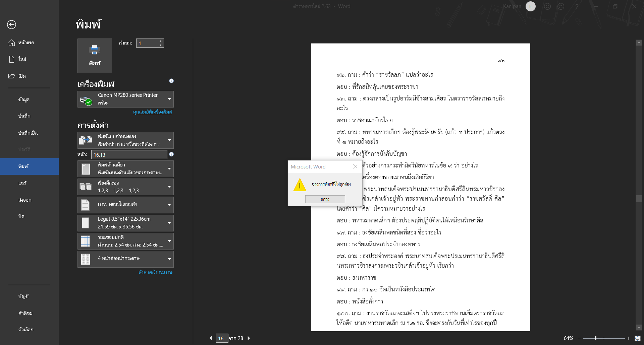The image size is (644, 345).
Task: Select ปิด close in the sidebar
Action: 29,216
